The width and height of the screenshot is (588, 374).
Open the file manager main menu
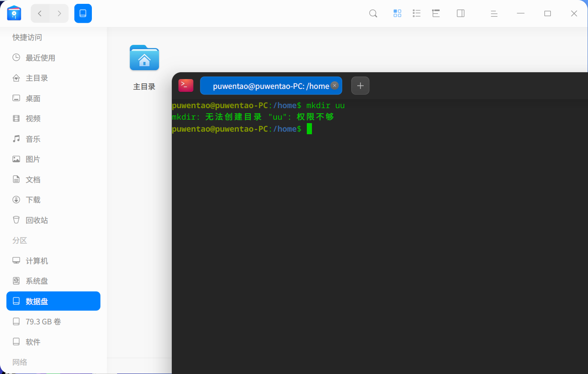tap(494, 14)
